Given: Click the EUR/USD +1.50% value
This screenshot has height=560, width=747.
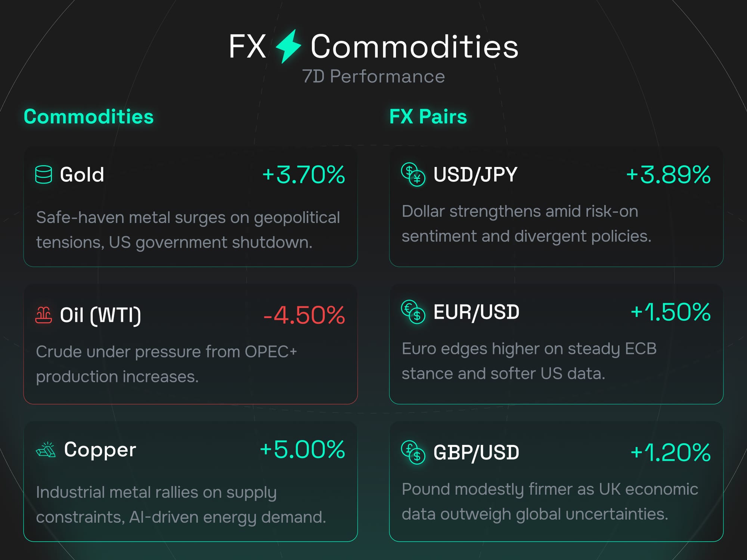Looking at the screenshot, I should (x=670, y=312).
